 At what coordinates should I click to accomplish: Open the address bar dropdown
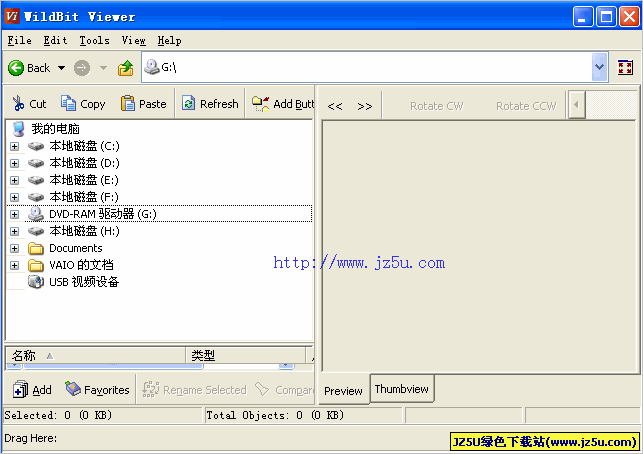tap(600, 67)
